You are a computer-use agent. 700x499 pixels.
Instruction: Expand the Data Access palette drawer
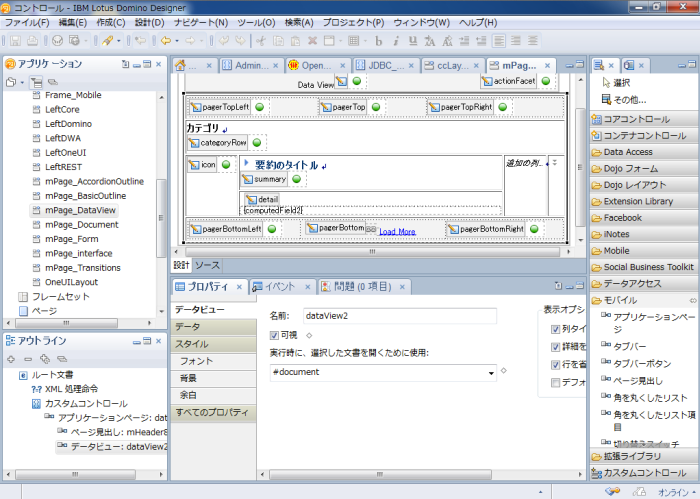point(643,152)
